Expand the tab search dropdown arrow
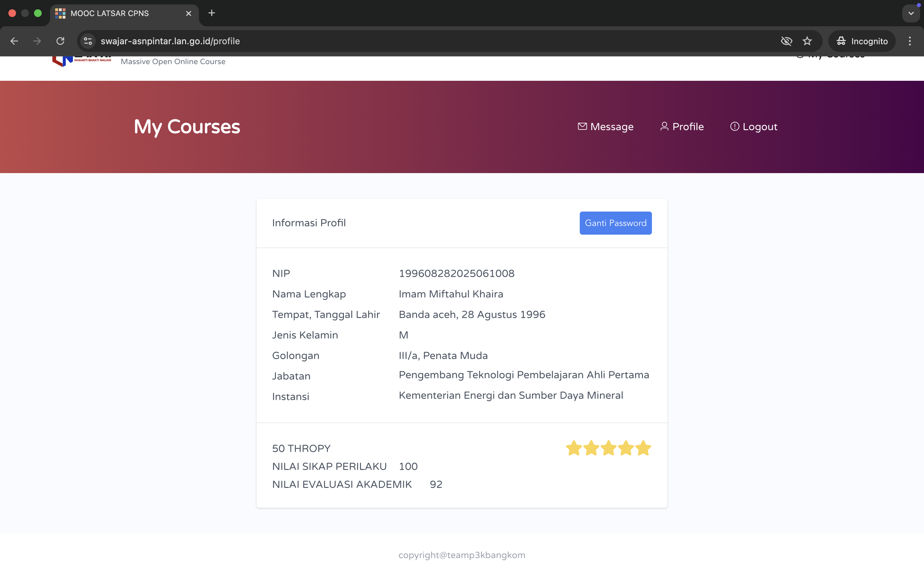 (x=911, y=13)
